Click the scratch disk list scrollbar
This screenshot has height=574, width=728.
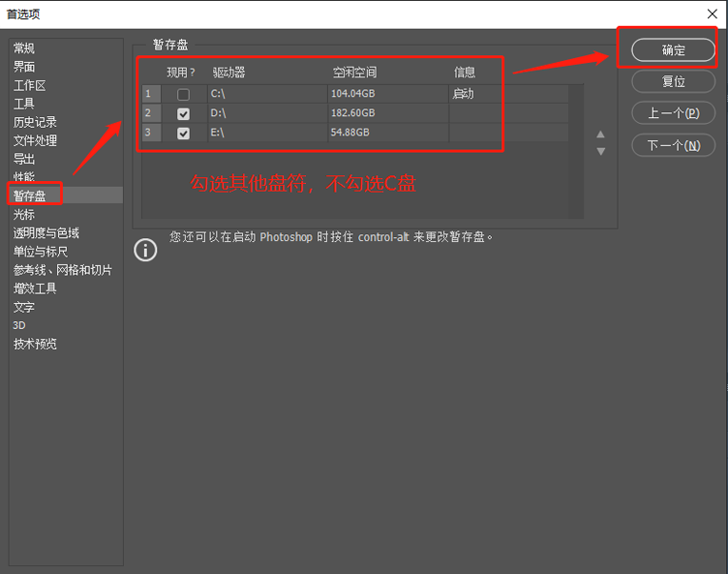pyautogui.click(x=576, y=151)
